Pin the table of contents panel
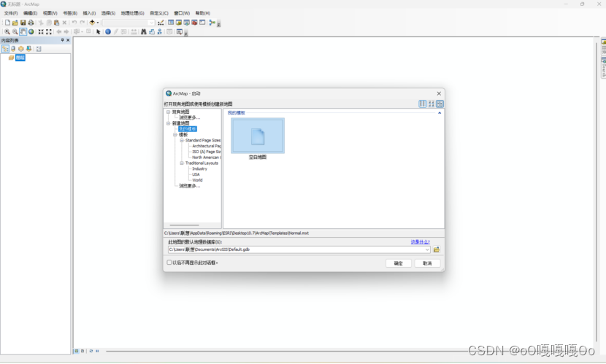The height and width of the screenshot is (364, 606). [62, 40]
